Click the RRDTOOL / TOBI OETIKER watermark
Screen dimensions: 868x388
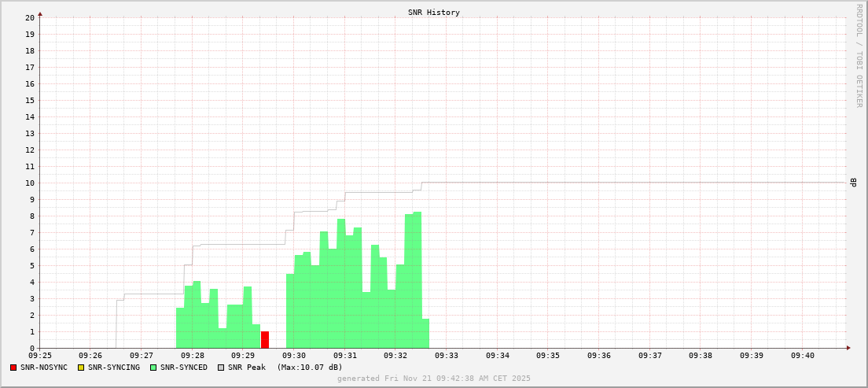(859, 55)
